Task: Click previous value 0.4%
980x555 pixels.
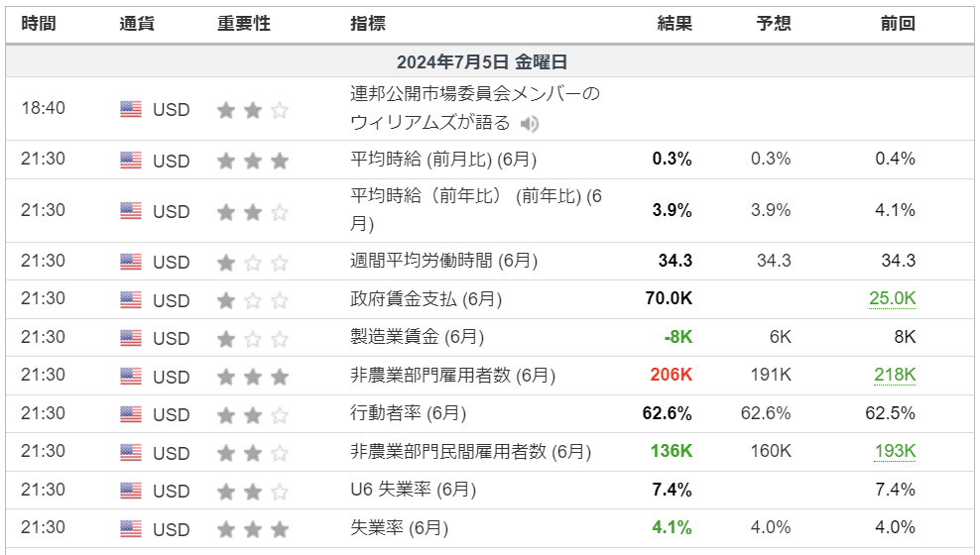Action: (x=895, y=159)
